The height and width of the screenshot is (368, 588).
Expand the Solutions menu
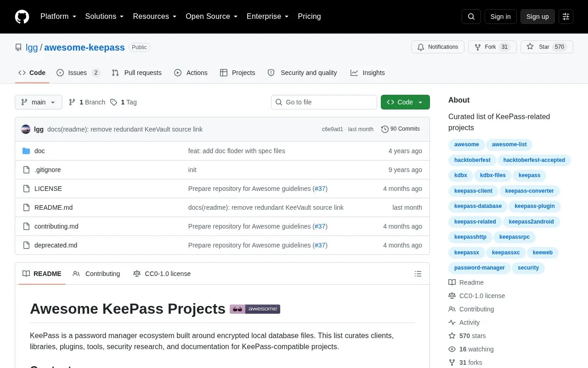[x=105, y=17]
